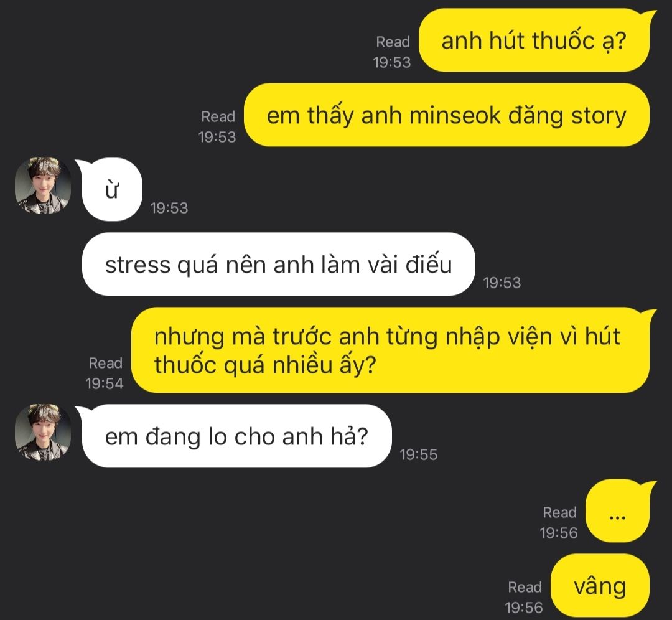Screen dimensions: 672x620
Task: Tap the "anh hút thuốc ạ?" bubble
Action: pos(534,40)
